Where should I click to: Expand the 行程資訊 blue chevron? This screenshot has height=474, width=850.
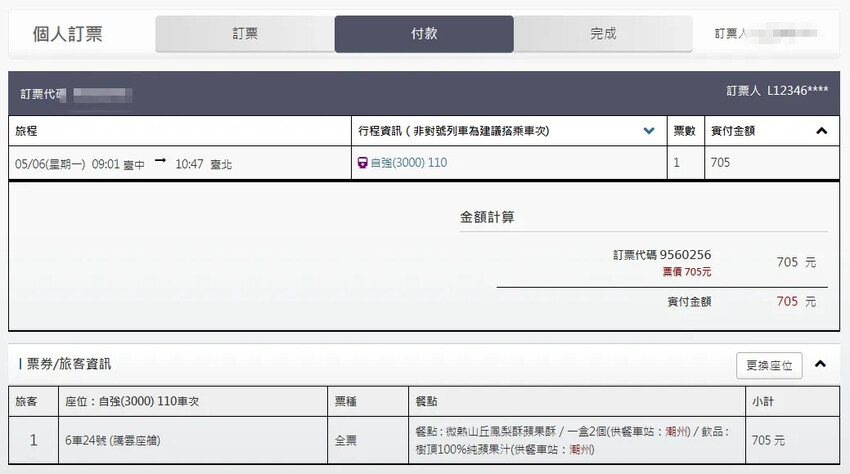click(648, 131)
